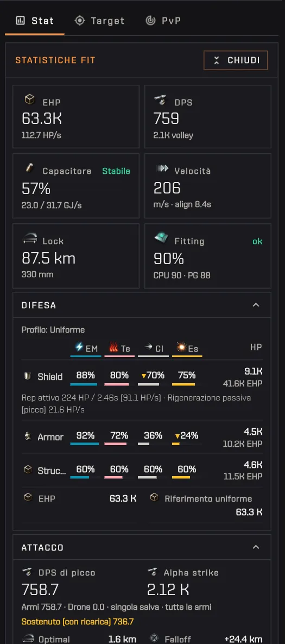Click the CHIUDI button
Image resolution: width=285 pixels, height=644 pixels.
tap(236, 60)
